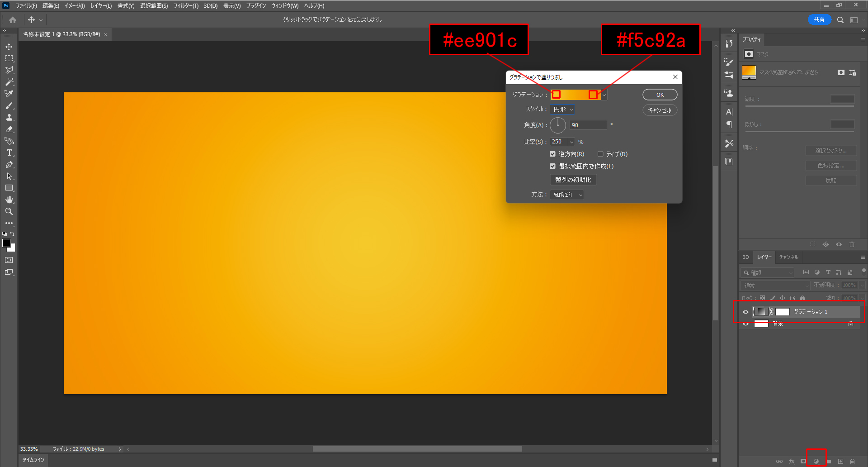This screenshot has height=467, width=868.
Task: Select the Brush tool
Action: tap(9, 106)
